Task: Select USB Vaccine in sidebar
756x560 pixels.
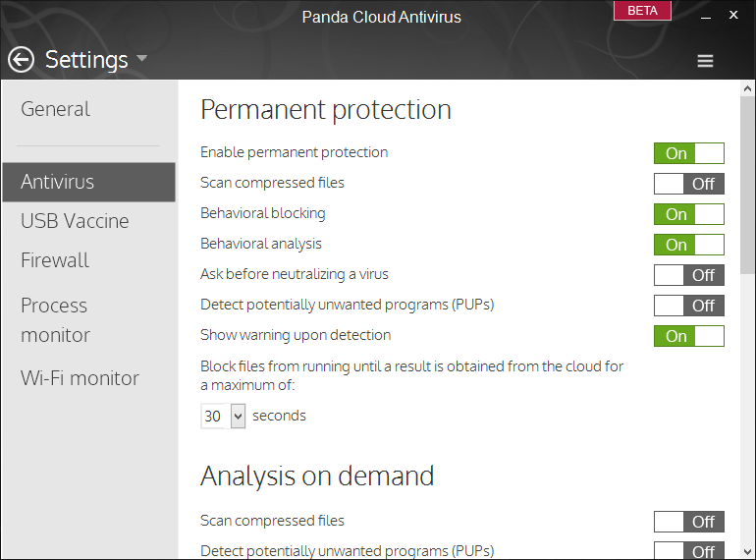Action: (75, 221)
